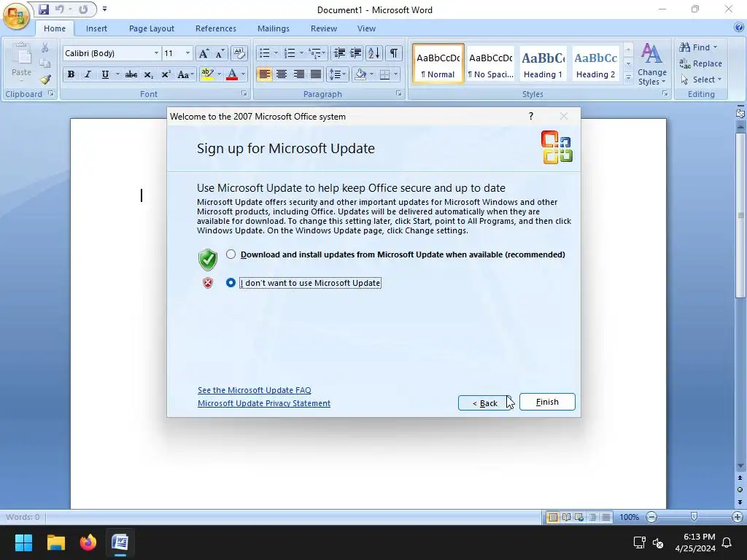Click the zoom slider handle

pyautogui.click(x=694, y=517)
